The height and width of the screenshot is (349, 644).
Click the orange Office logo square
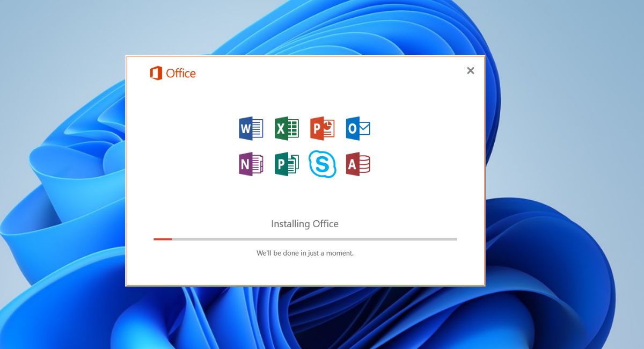pyautogui.click(x=156, y=74)
